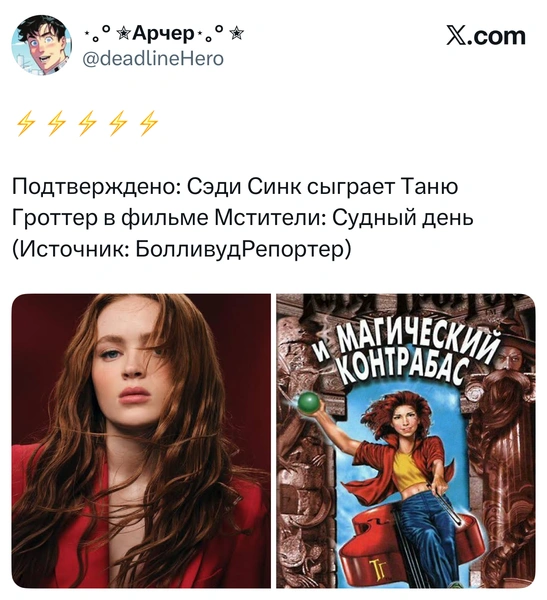Viewport: 547px width, 600px height.
Task: Click the first lightning bolt emoji
Action: 26,123
